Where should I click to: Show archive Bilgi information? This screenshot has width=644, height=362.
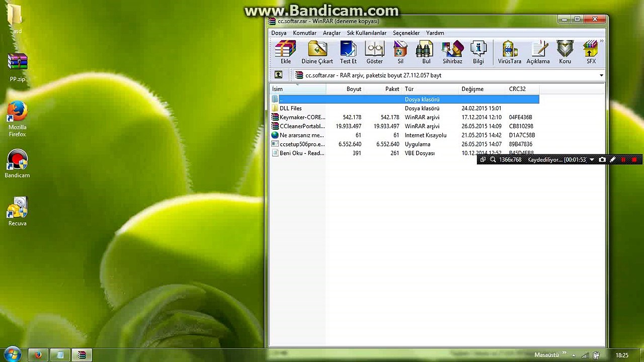tap(478, 53)
